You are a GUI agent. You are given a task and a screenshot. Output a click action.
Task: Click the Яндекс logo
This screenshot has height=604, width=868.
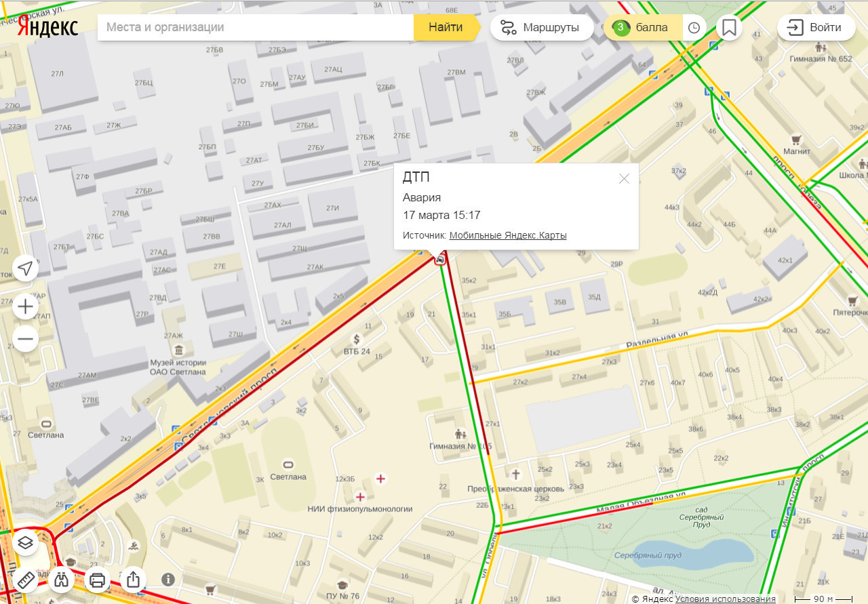pyautogui.click(x=47, y=27)
